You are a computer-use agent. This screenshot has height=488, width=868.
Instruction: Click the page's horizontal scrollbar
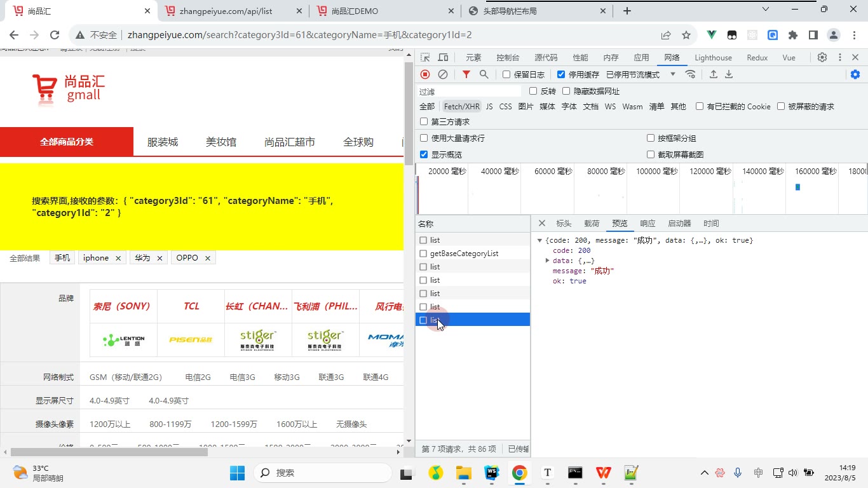click(109, 452)
